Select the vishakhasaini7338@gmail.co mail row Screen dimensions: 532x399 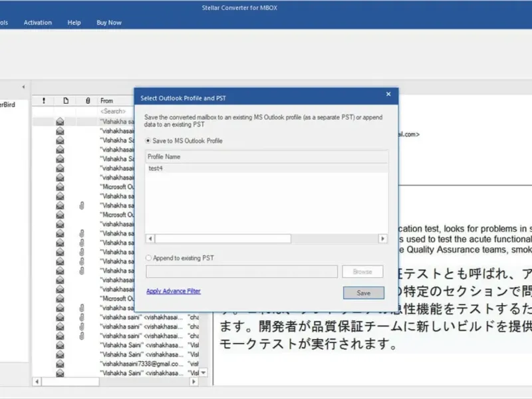pos(115,364)
